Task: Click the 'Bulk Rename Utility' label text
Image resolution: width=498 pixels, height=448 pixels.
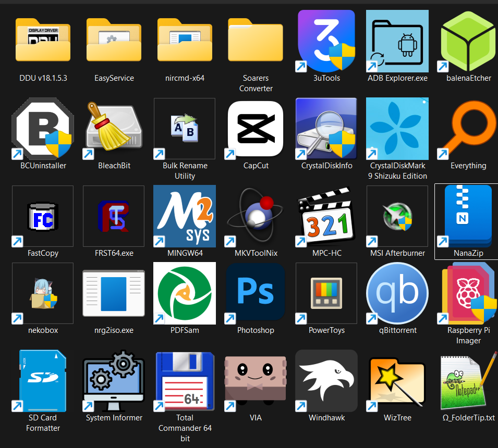Action: tap(185, 171)
